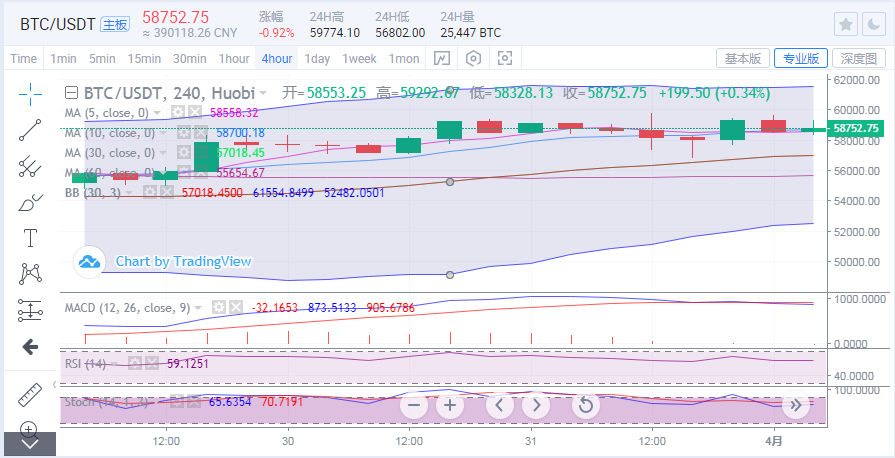The width and height of the screenshot is (895, 458).
Task: Open the XABCD pattern tool
Action: [x=30, y=274]
